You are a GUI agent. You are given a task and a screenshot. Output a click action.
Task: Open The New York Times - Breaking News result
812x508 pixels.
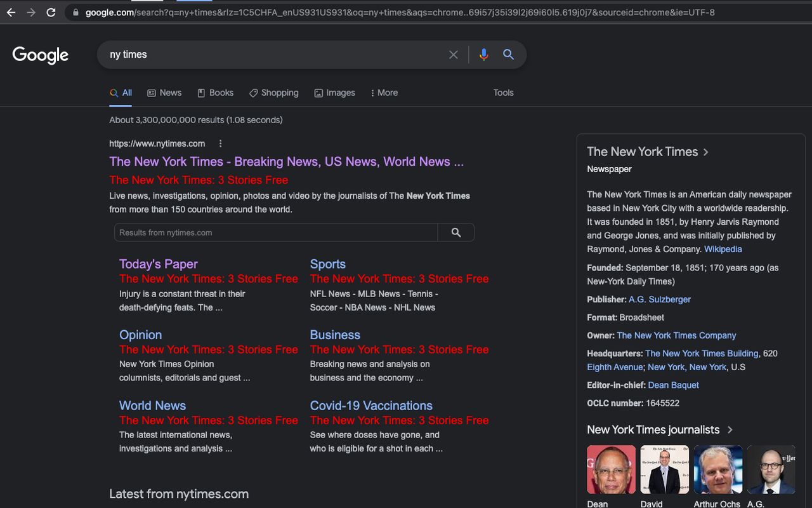pos(286,161)
